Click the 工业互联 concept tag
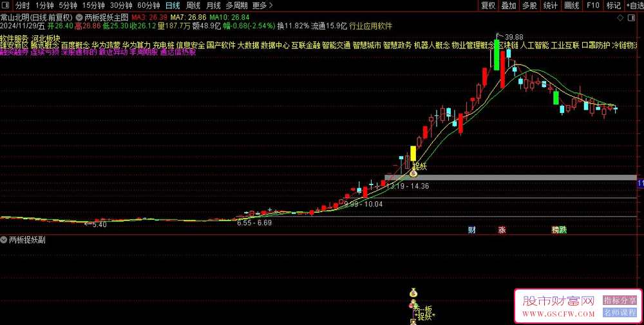The width and height of the screenshot is (644, 325). click(565, 45)
